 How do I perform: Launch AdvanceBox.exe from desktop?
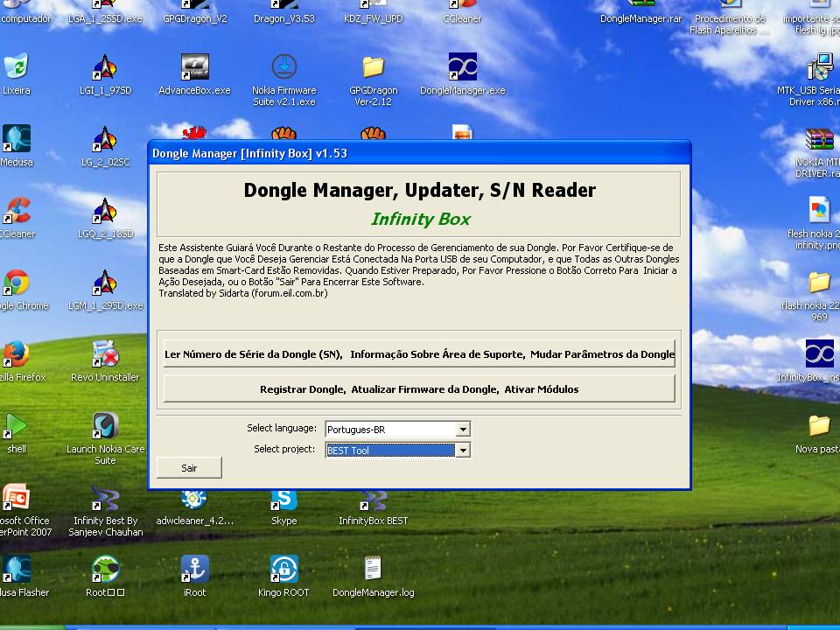(194, 67)
